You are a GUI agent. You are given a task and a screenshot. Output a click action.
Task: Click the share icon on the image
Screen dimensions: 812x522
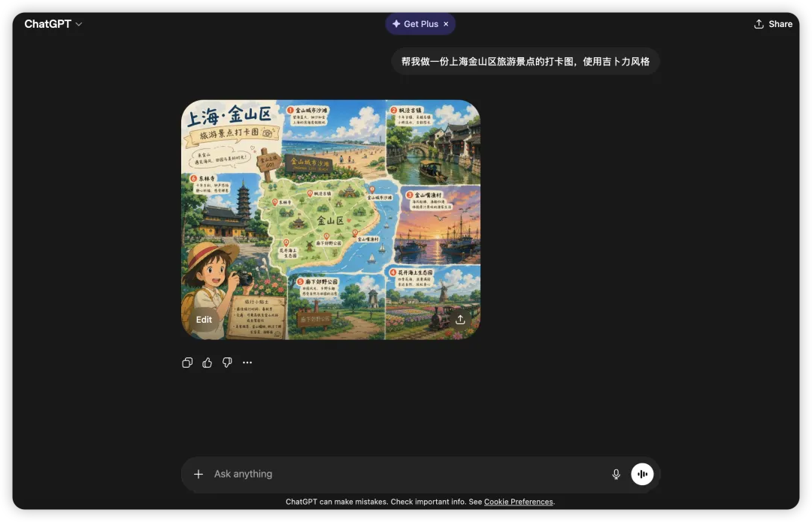(x=460, y=320)
